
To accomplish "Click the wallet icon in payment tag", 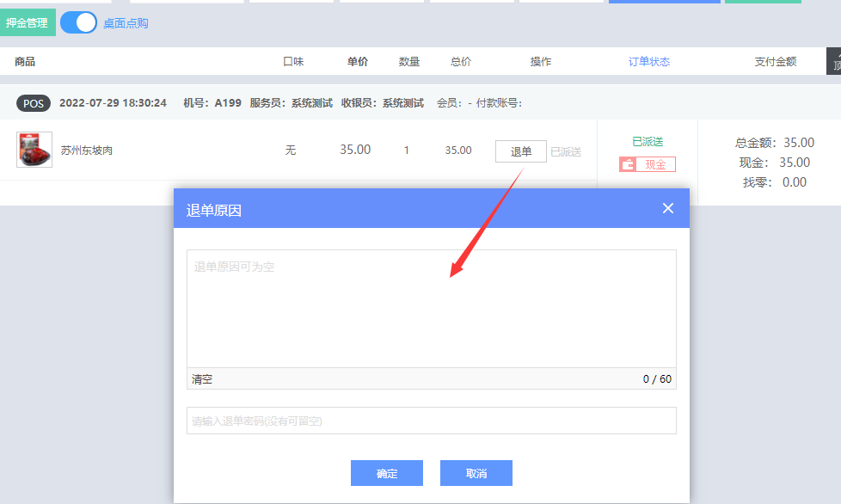I will point(627,164).
